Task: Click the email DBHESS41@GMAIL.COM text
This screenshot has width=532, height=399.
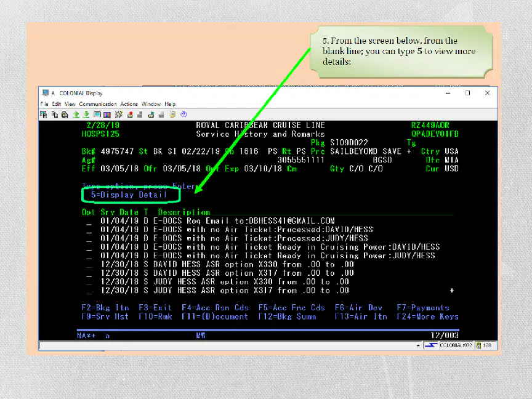Action: [292, 221]
